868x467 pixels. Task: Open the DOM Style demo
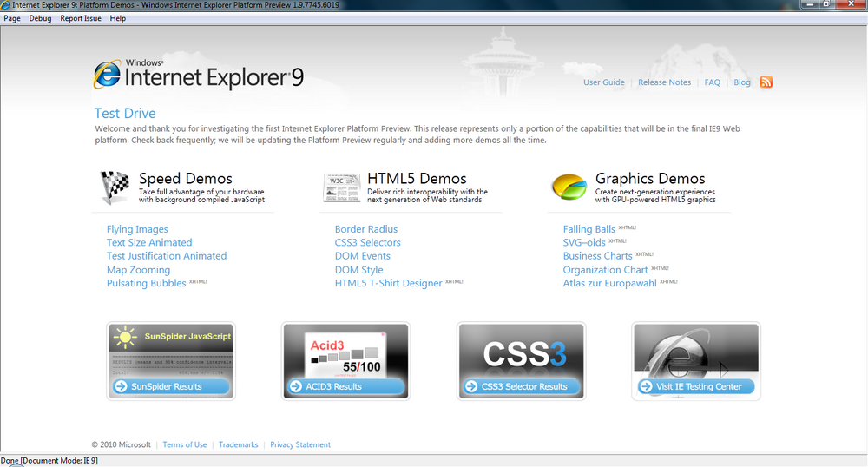(x=358, y=269)
